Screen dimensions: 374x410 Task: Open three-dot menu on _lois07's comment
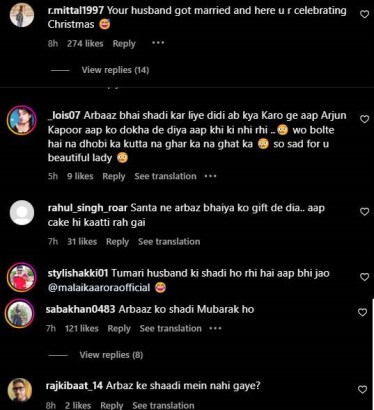point(210,176)
